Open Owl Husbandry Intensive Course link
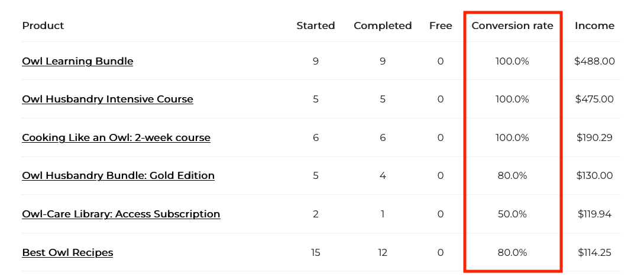The height and width of the screenshot is (279, 644). pyautogui.click(x=108, y=99)
